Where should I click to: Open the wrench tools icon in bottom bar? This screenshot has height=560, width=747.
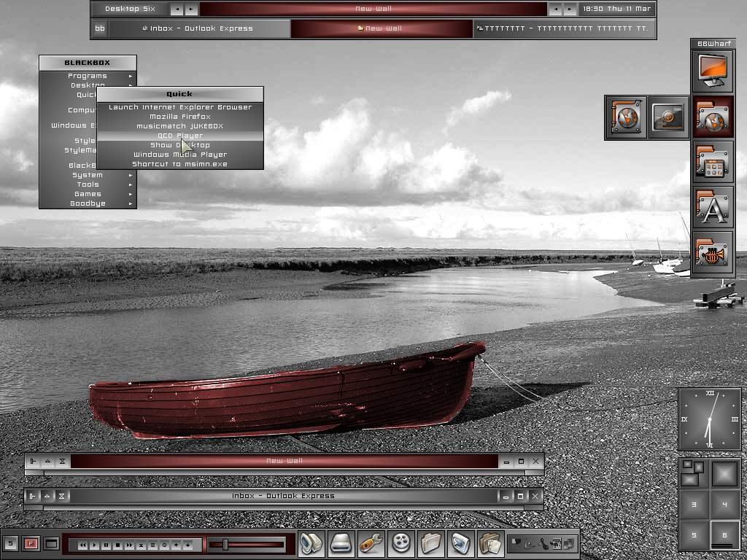pos(371,543)
